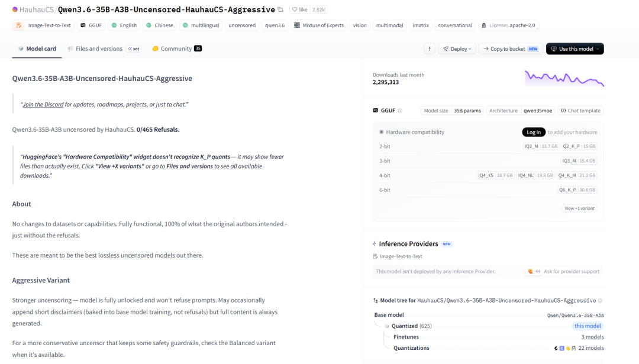Click the Mixture of Experts tag
The height and width of the screenshot is (364, 639).
[319, 25]
